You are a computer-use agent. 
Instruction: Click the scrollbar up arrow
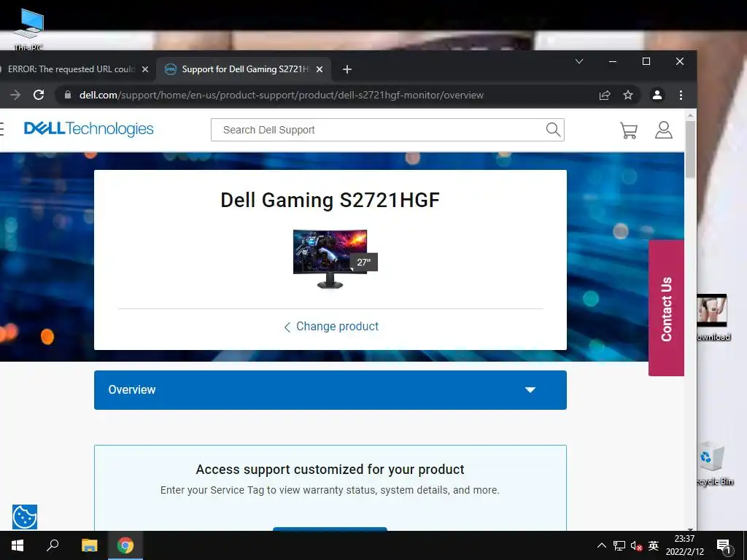(x=690, y=115)
